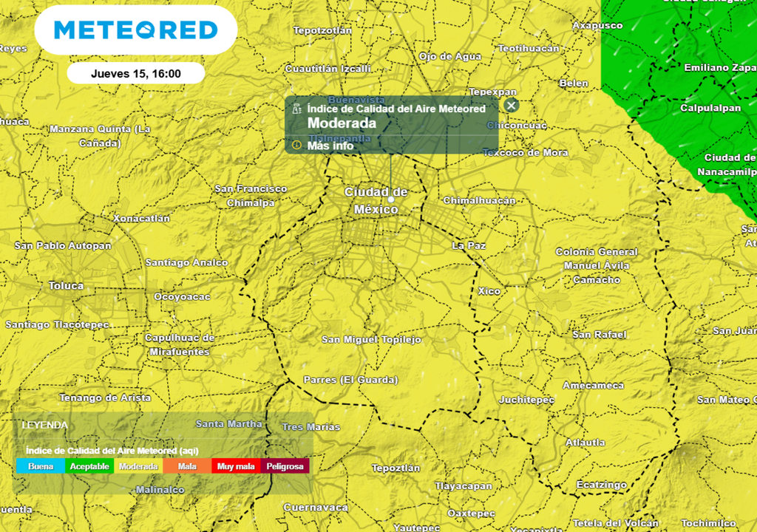This screenshot has width=757, height=532.
Task: Click the Juchitepec map label
Action: tap(526, 400)
